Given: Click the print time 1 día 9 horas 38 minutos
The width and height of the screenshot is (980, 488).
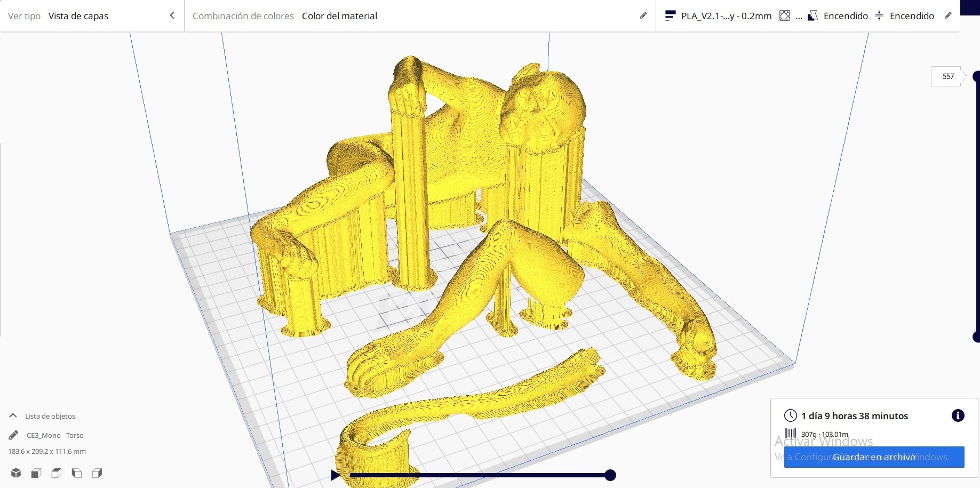Looking at the screenshot, I should click(854, 416).
